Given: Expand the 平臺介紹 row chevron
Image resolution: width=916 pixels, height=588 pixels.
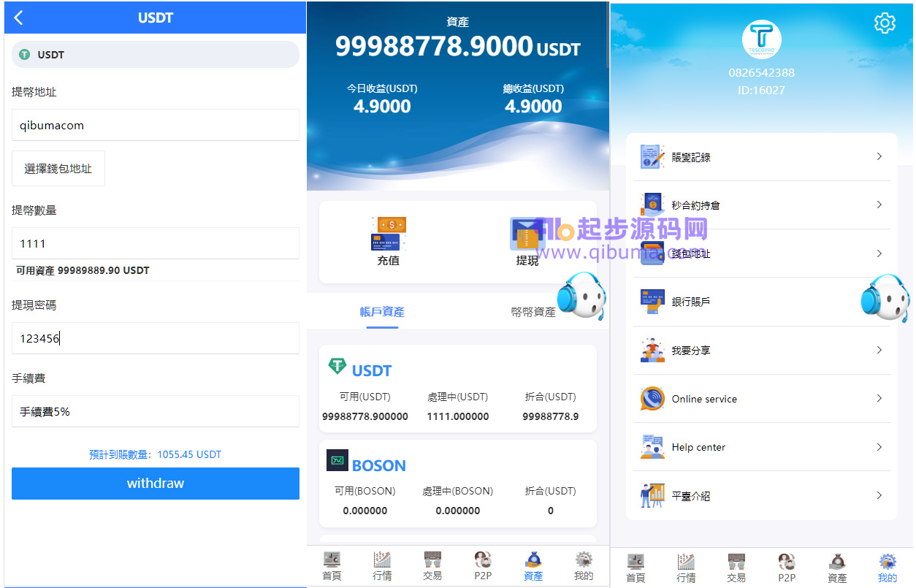Looking at the screenshot, I should [879, 495].
